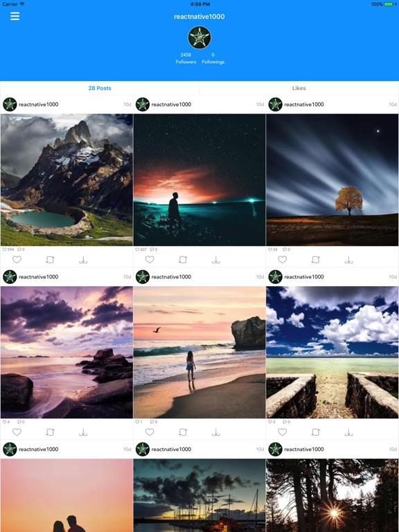
Task: Download the girl on beach photo
Action: tap(216, 432)
